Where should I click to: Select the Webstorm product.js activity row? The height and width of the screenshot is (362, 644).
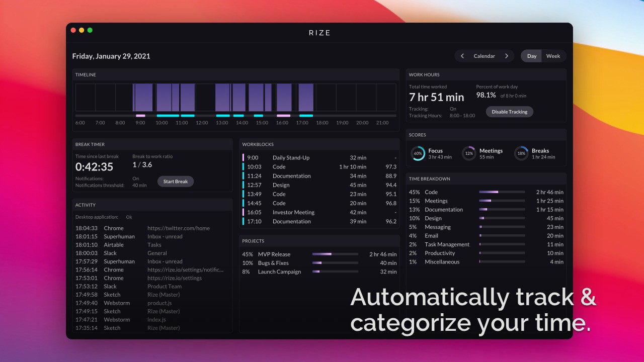151,303
